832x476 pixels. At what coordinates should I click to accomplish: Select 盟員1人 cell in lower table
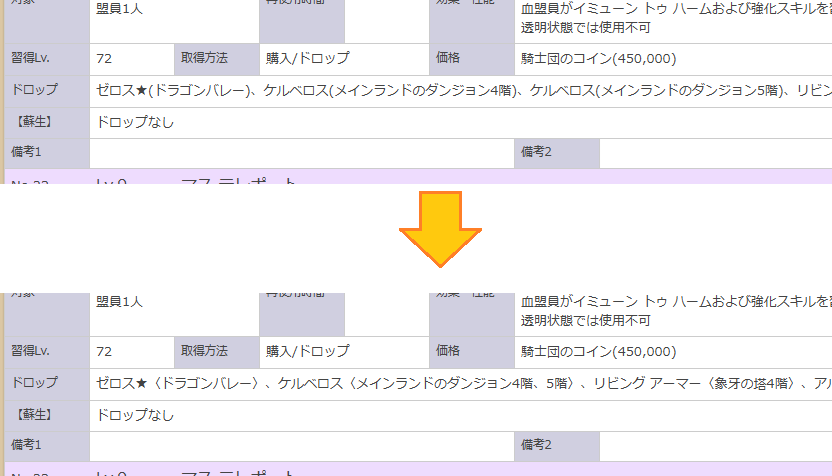(174, 314)
